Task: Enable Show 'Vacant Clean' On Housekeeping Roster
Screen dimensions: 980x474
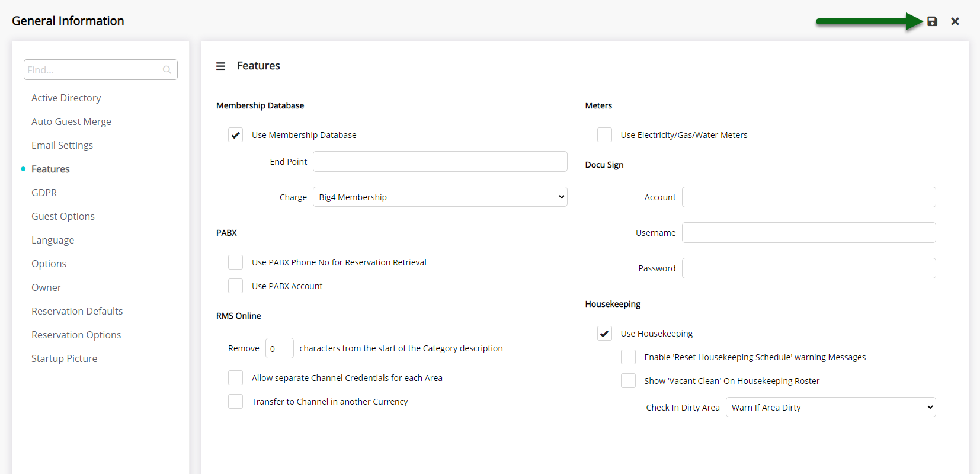Action: (629, 381)
